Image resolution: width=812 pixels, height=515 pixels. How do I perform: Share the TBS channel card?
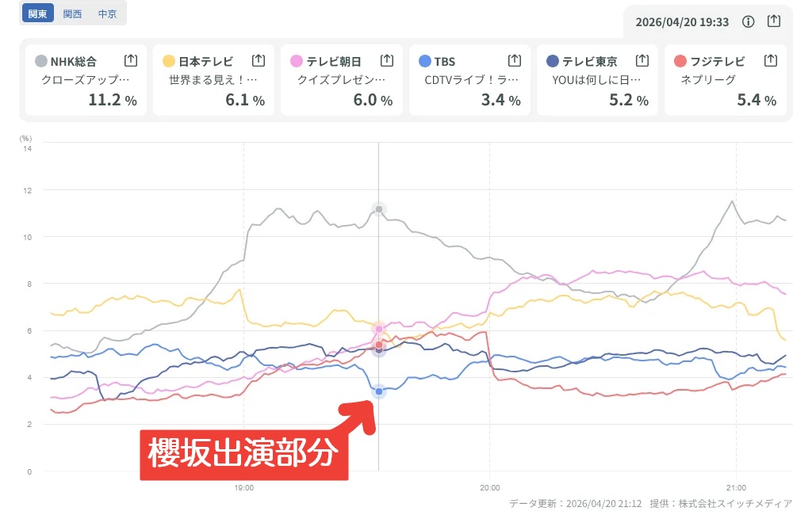(x=514, y=60)
